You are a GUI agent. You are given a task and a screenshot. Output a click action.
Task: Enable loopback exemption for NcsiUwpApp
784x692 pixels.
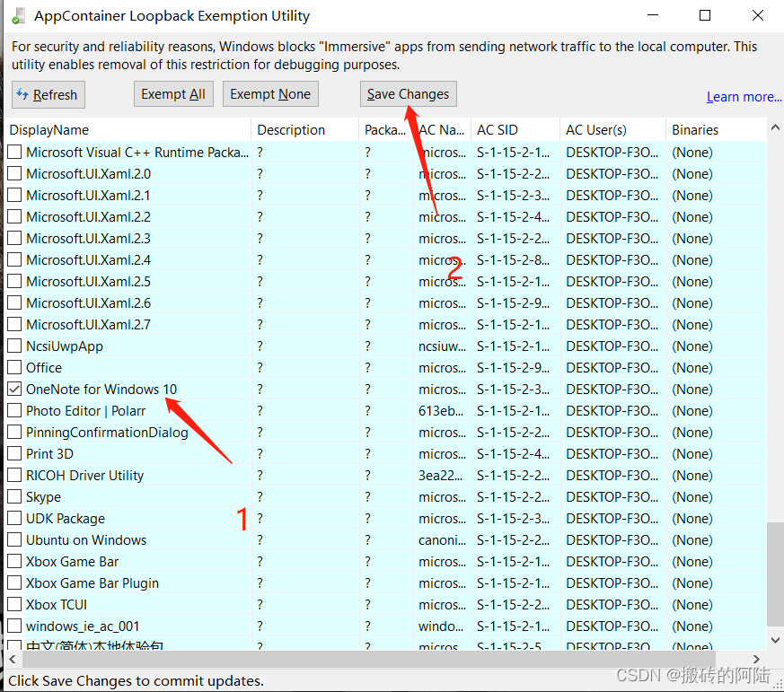tap(14, 346)
